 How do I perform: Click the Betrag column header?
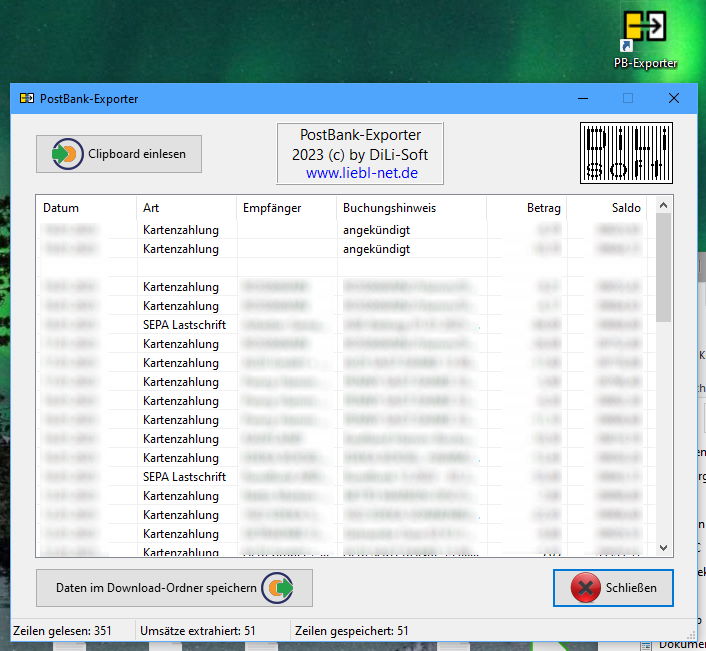pyautogui.click(x=526, y=208)
